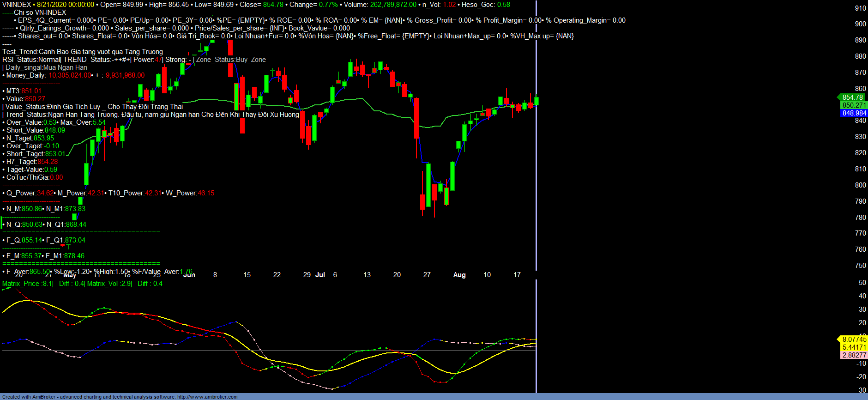The image size is (868, 400).
Task: Select the Test_Trend warning text line
Action: click(x=83, y=52)
